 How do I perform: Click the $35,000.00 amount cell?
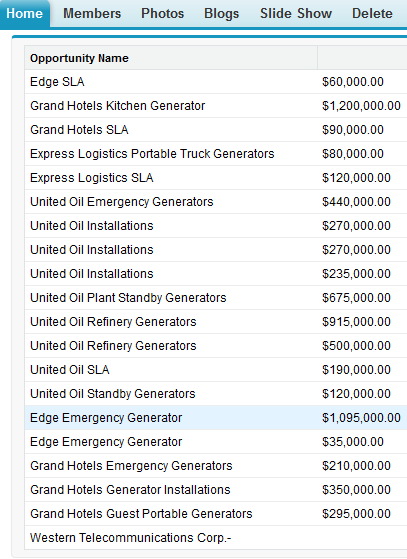(353, 442)
